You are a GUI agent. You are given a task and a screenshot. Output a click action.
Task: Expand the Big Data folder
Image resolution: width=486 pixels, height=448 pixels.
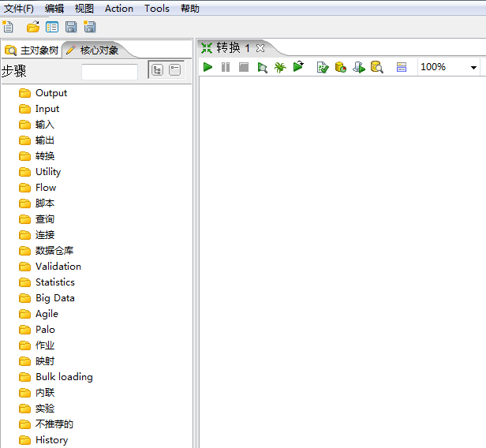tap(47, 297)
